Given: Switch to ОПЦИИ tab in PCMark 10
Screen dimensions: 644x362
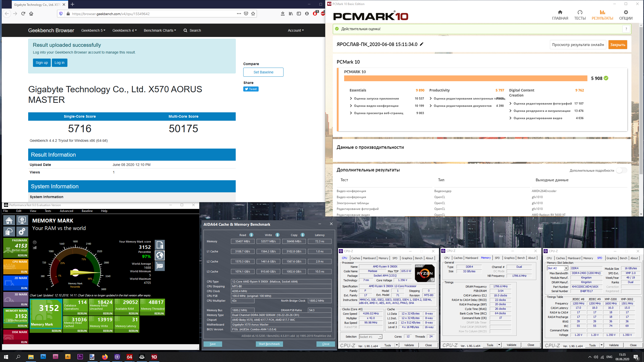Looking at the screenshot, I should coord(626,15).
